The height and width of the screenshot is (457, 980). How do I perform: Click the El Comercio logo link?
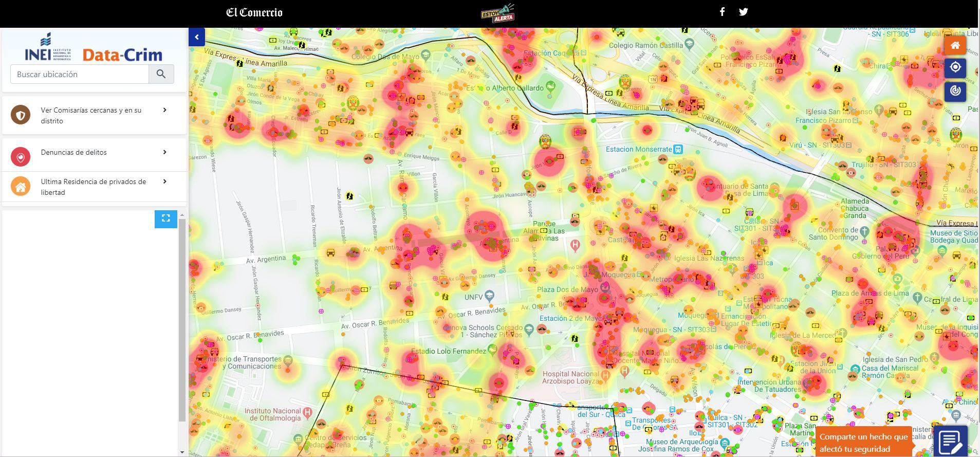coord(254,12)
